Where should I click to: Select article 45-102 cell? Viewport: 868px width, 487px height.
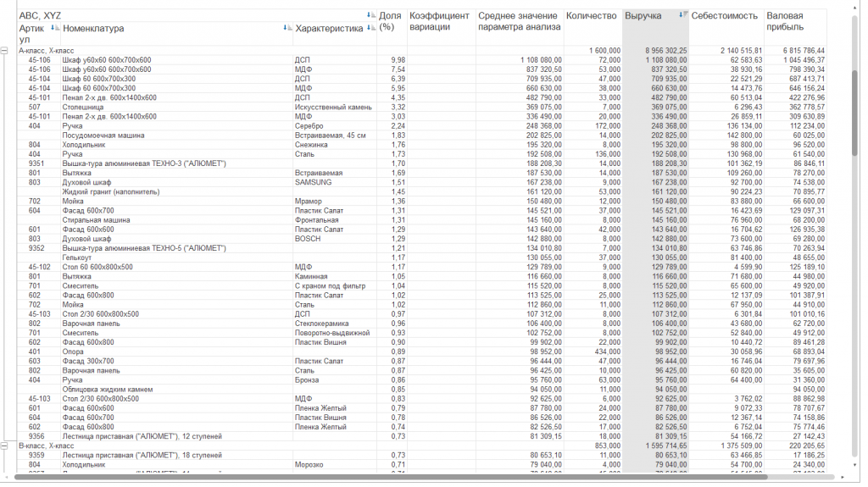click(39, 267)
